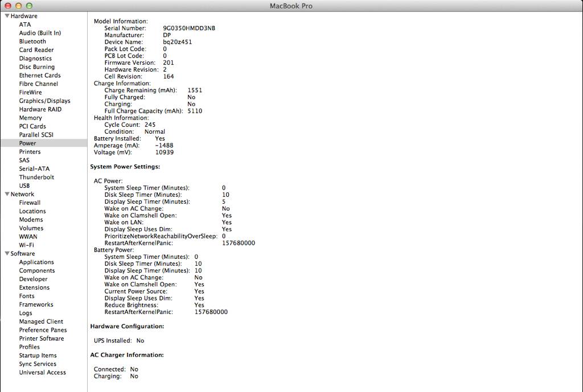Open Startup Items entry
The width and height of the screenshot is (583, 392).
tap(38, 356)
